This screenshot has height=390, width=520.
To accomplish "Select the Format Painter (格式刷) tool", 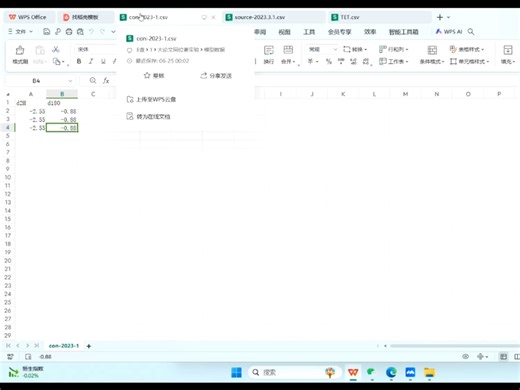I will (x=20, y=55).
